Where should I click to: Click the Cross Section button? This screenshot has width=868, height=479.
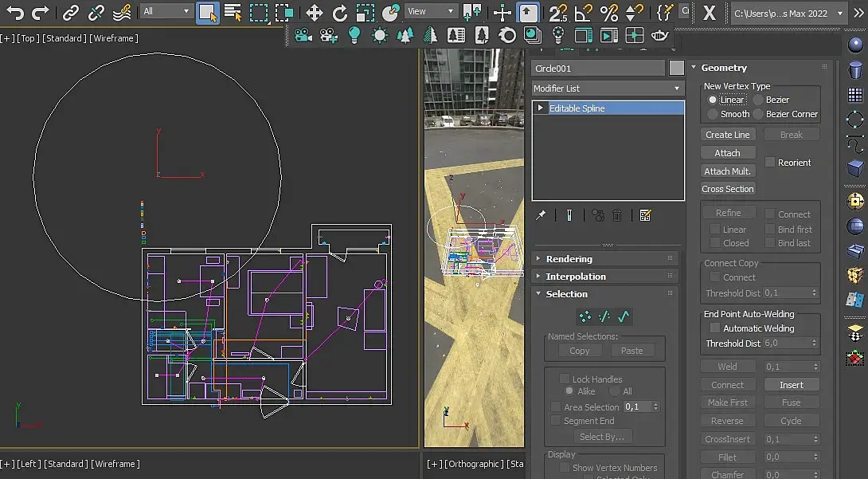click(728, 189)
